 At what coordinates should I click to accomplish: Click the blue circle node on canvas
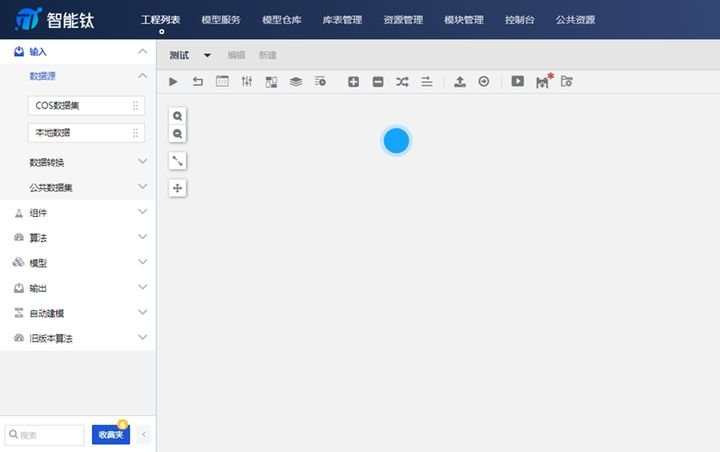(x=396, y=141)
